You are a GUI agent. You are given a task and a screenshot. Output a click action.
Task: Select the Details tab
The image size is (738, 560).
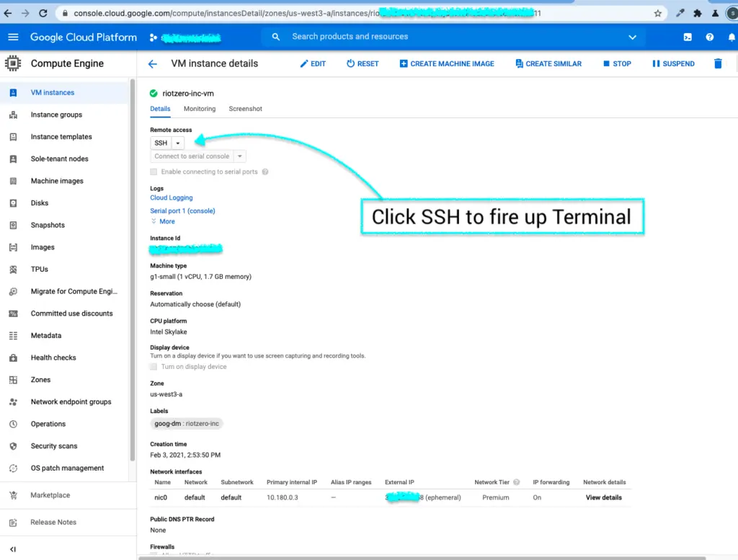pyautogui.click(x=160, y=109)
